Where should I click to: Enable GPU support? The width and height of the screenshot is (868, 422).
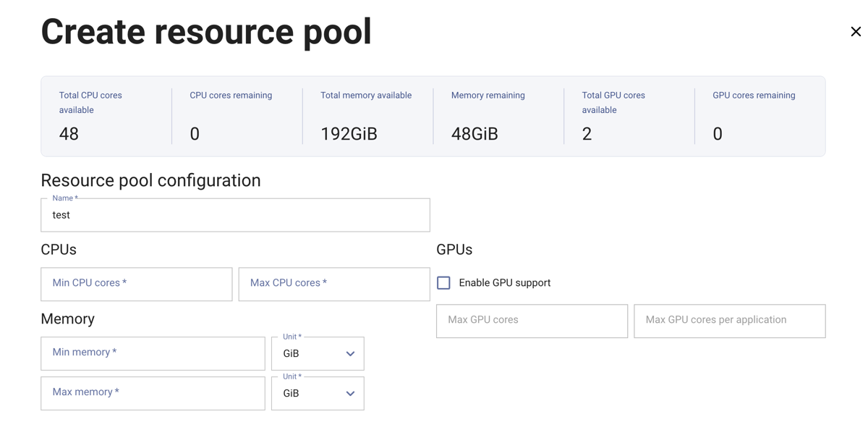coord(443,282)
